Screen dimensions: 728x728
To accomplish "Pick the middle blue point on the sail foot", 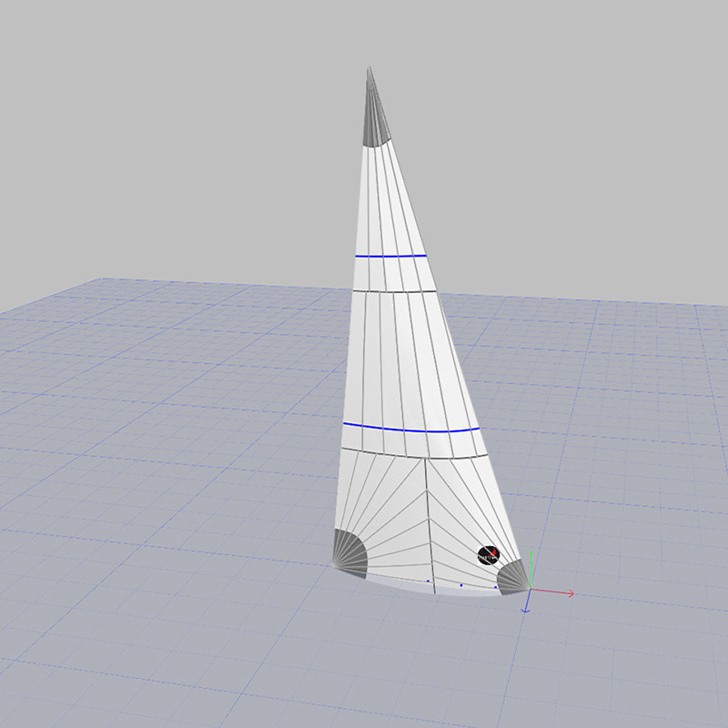I will click(461, 585).
